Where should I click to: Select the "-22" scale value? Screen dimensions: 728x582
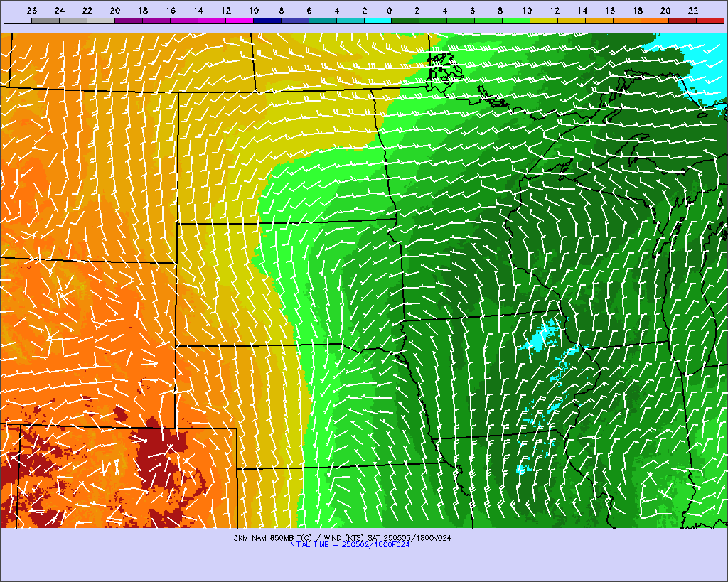coord(85,10)
